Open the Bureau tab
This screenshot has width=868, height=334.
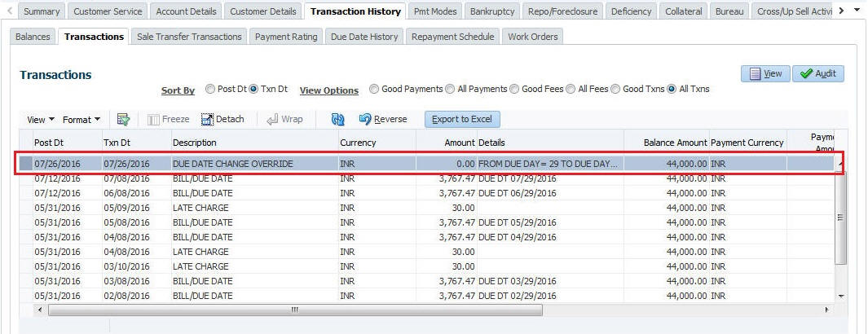point(729,11)
